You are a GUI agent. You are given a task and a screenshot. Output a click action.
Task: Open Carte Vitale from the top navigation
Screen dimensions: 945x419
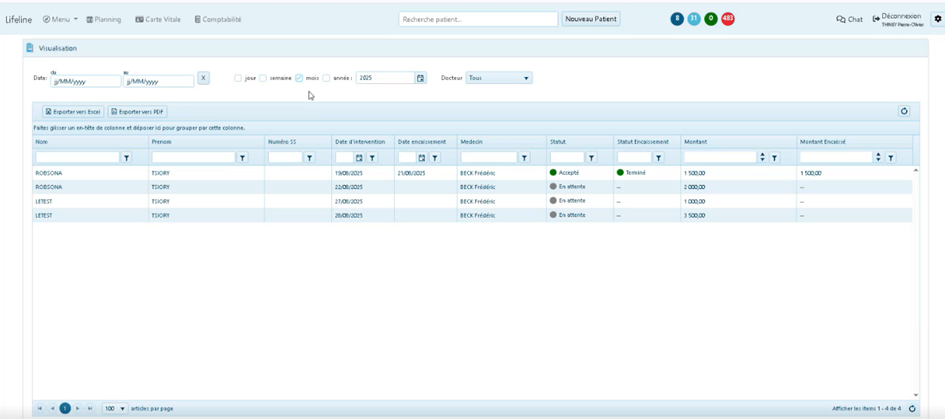coord(158,19)
